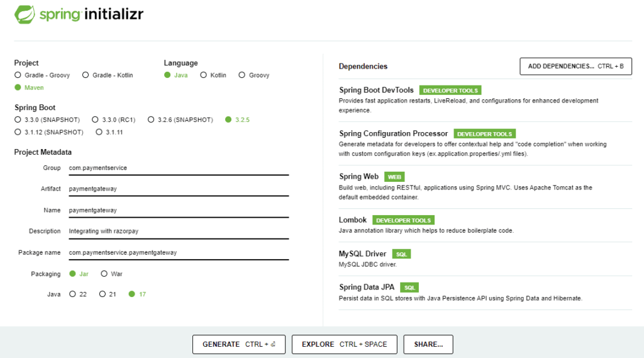Choose Groovy as the language
644x358 pixels.
click(x=242, y=75)
